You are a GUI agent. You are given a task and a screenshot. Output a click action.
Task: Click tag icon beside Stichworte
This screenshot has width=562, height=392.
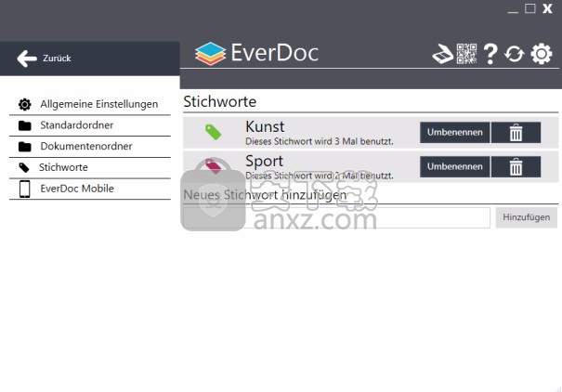(24, 167)
